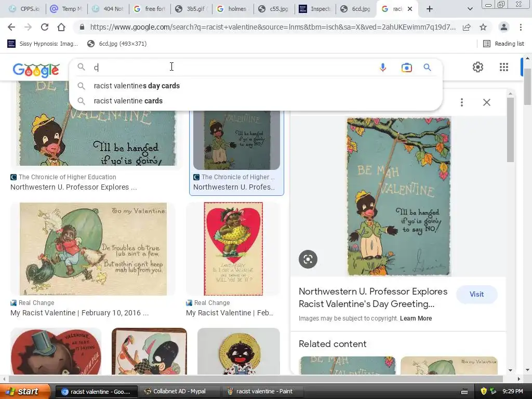Open Real Change red heart card result
This screenshot has height=399, width=532.
point(233,249)
